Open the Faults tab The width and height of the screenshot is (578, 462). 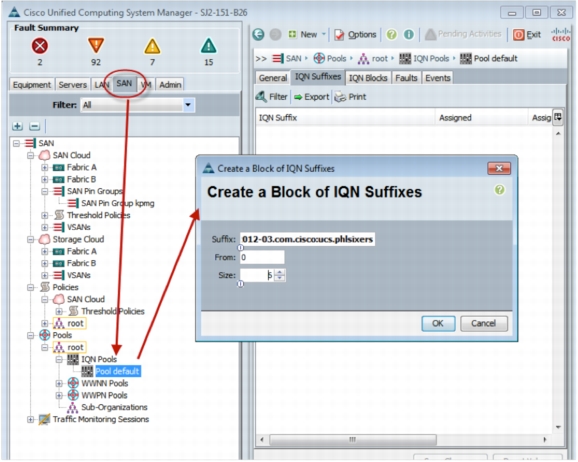[x=406, y=78]
